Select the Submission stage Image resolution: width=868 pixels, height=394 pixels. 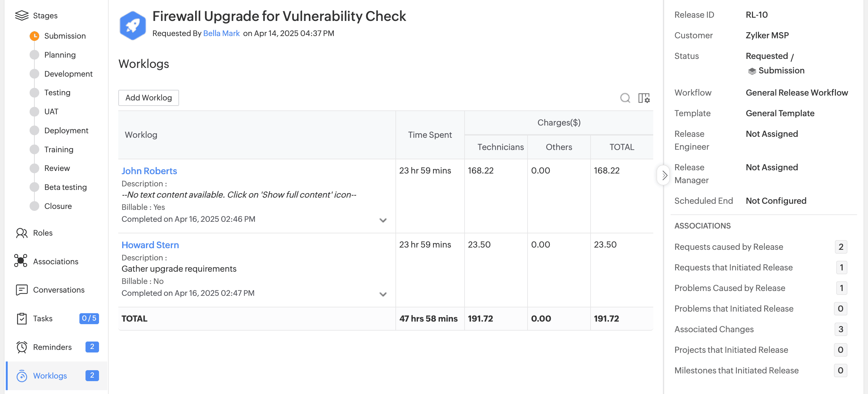65,36
